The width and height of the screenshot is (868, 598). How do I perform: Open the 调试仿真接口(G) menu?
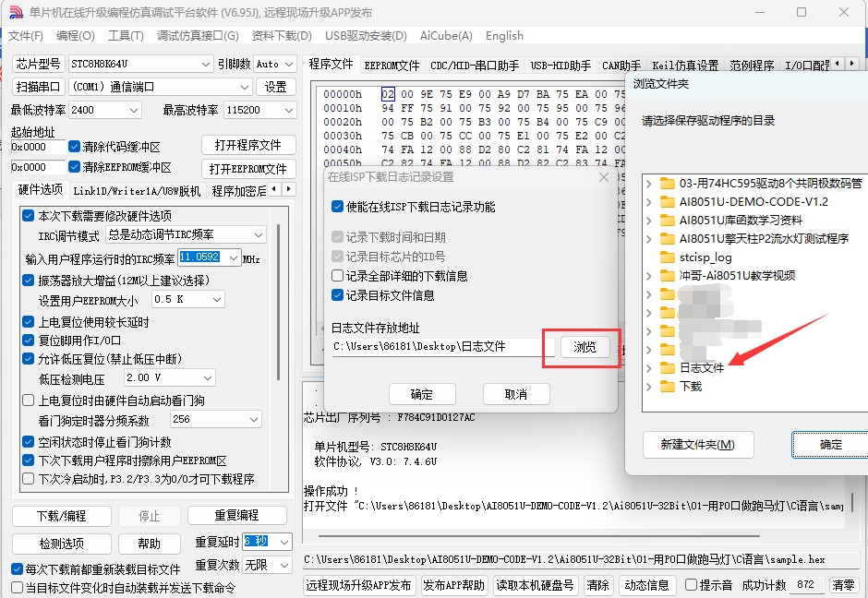198,35
